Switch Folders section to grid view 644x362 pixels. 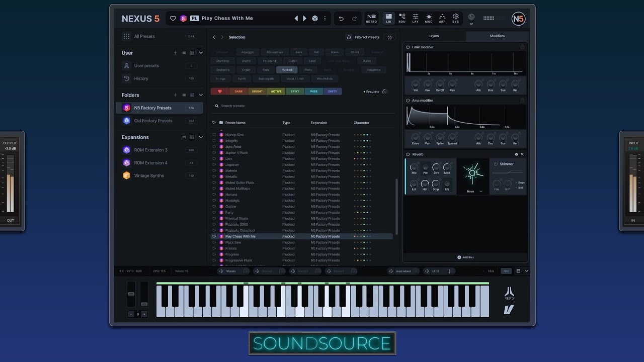pyautogui.click(x=192, y=95)
